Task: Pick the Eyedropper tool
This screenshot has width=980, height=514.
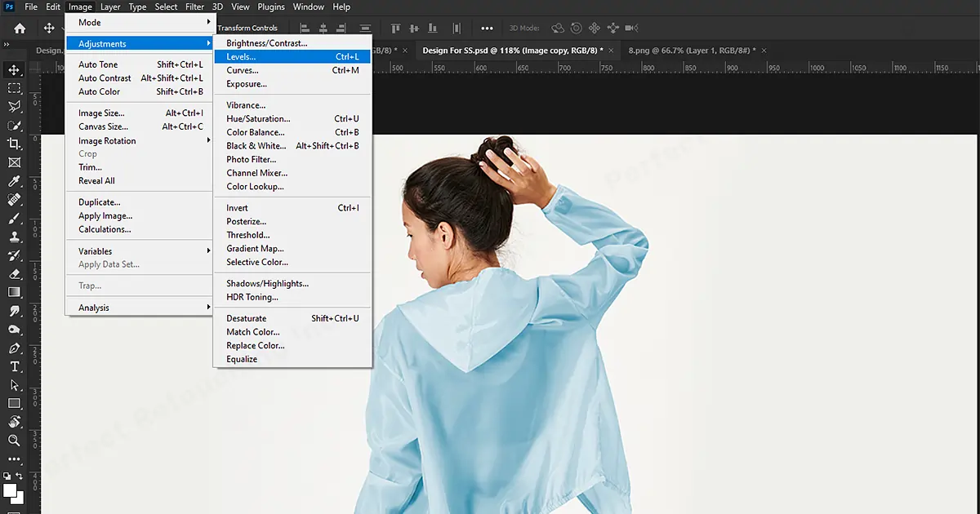Action: click(x=14, y=181)
